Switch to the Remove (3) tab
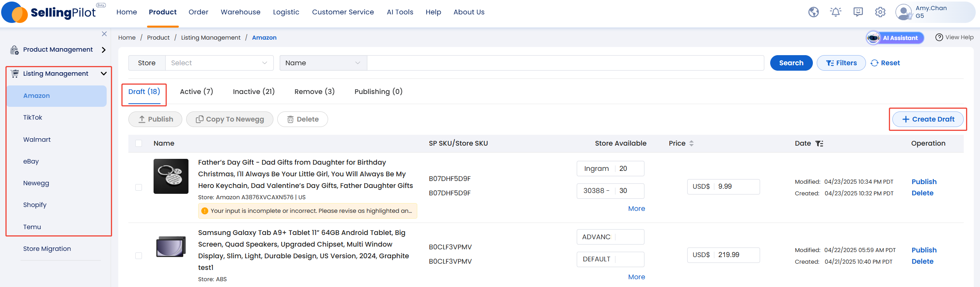Screen dimensions: 980x287 coord(315,92)
